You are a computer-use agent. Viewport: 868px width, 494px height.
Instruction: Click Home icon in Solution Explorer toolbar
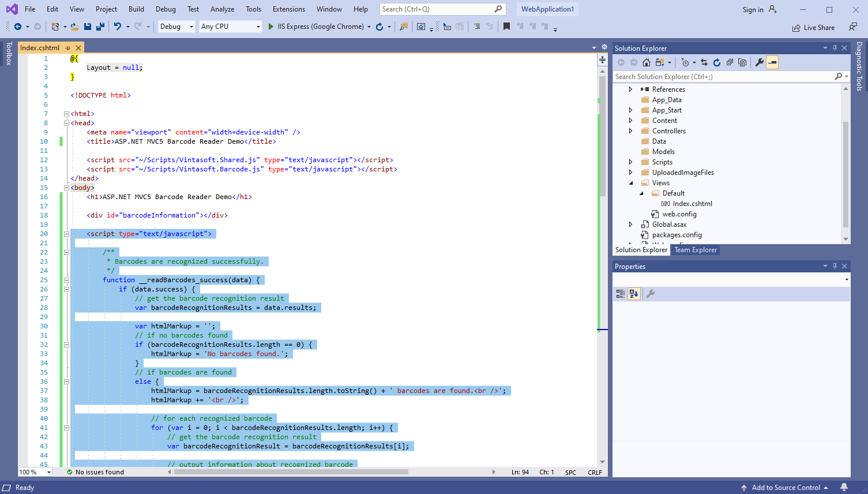click(x=647, y=62)
